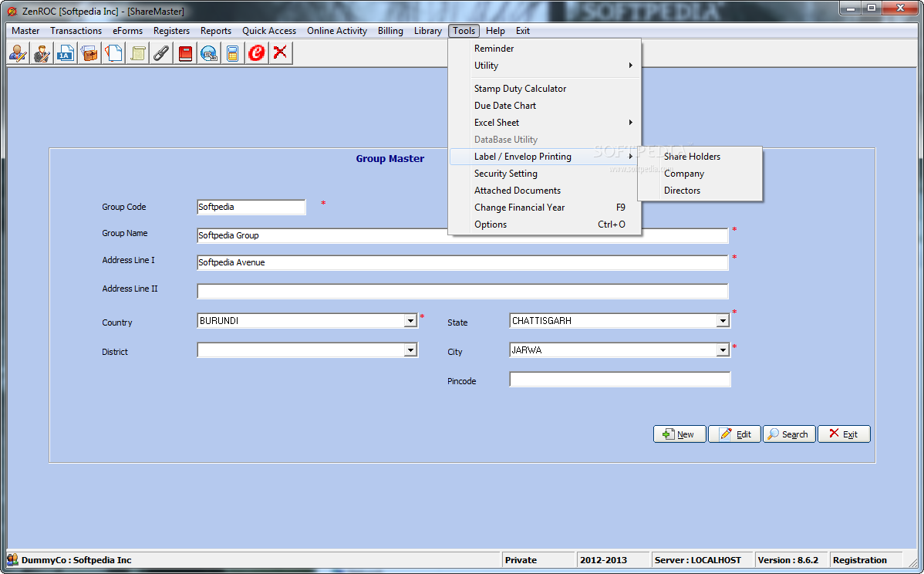Open the Online Activity menu
Image resolution: width=924 pixels, height=574 pixels.
click(337, 31)
